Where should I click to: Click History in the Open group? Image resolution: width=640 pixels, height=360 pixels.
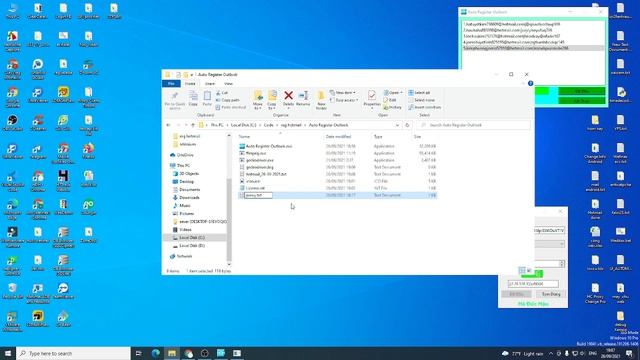point(393,107)
